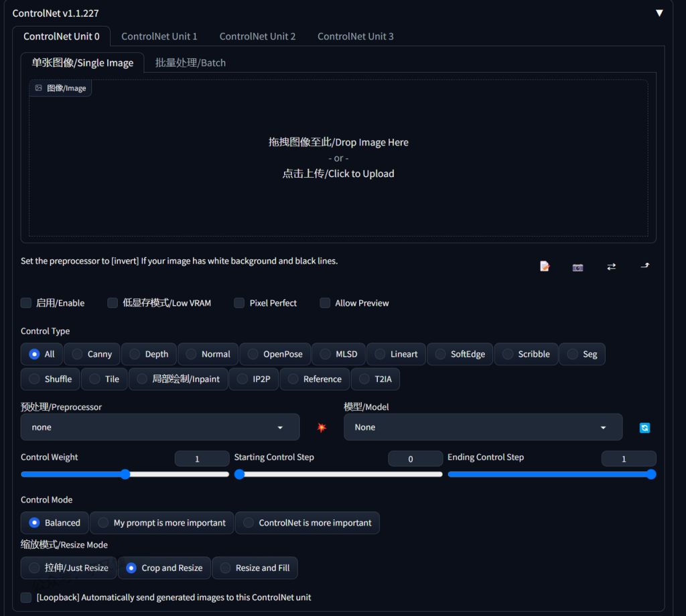Choose OpenPose control type

coord(275,354)
